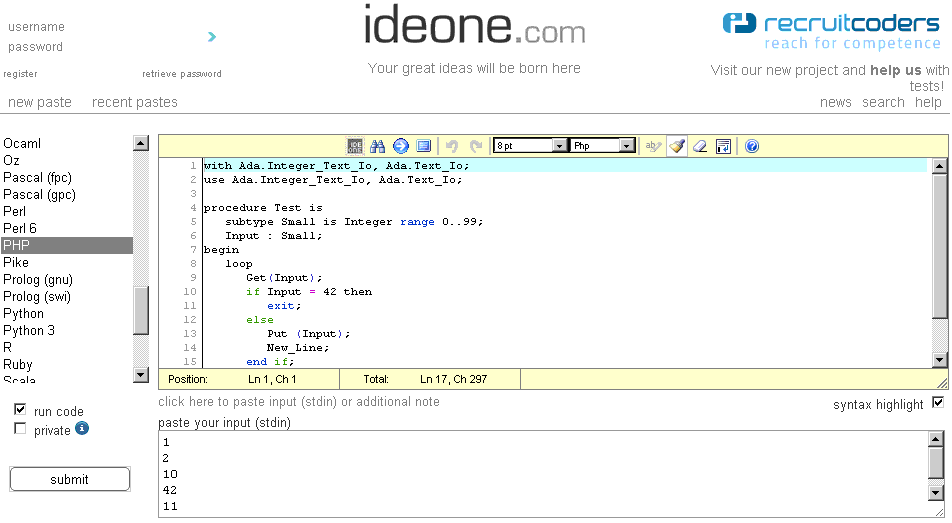Screen dimensions: 952x523
Task: Toggle the fullscreen editor icon
Action: 424,146
